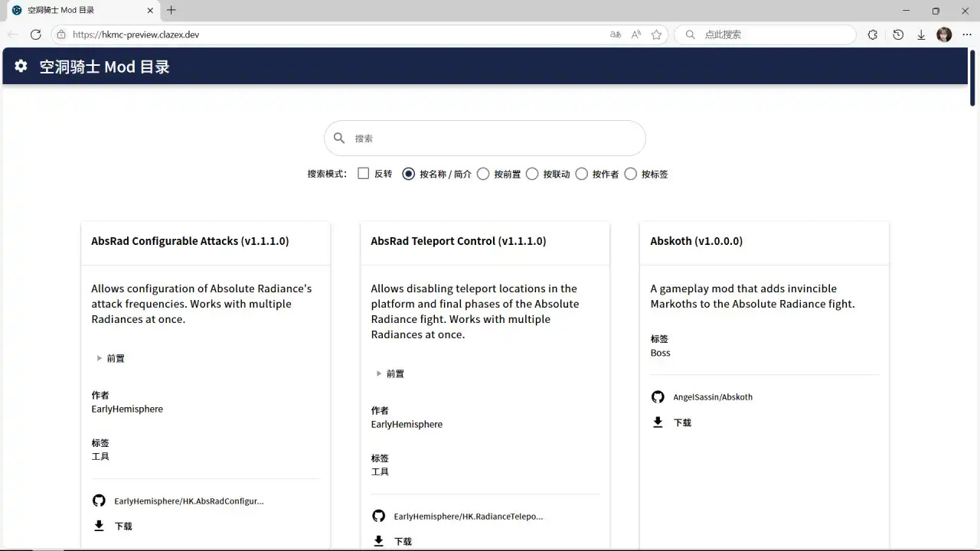The height and width of the screenshot is (551, 980).
Task: Select 按前置 search mode radio
Action: point(483,174)
